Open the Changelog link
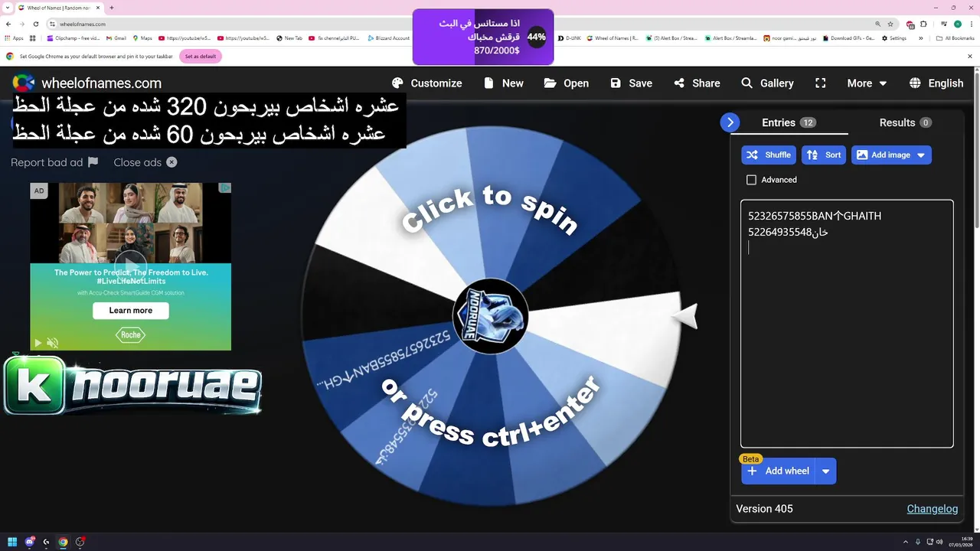Image resolution: width=980 pixels, height=551 pixels. click(933, 509)
